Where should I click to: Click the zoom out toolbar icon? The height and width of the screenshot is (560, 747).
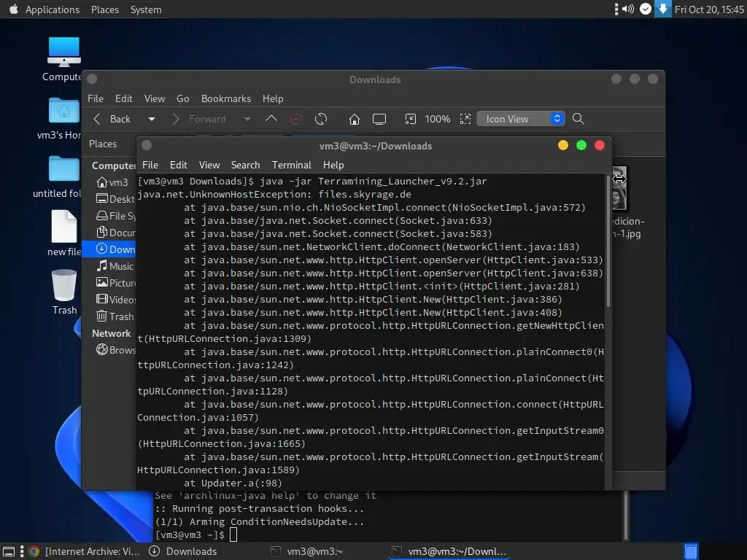[x=410, y=119]
